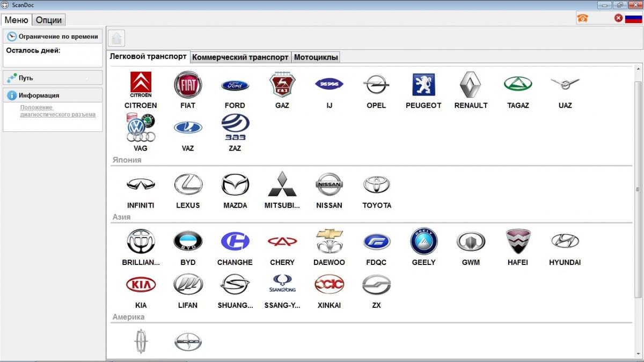Viewport: 644px width, 362px height.
Task: Choose the BYD logo
Action: [x=188, y=241]
